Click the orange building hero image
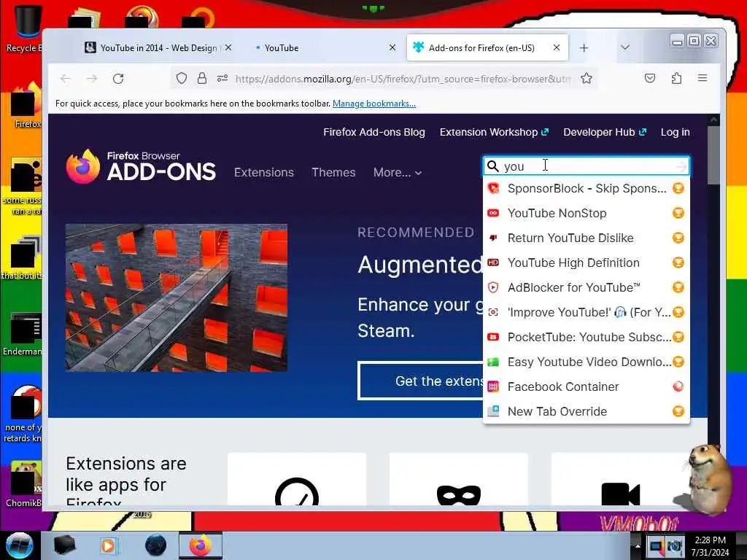The width and height of the screenshot is (747, 560). [177, 297]
